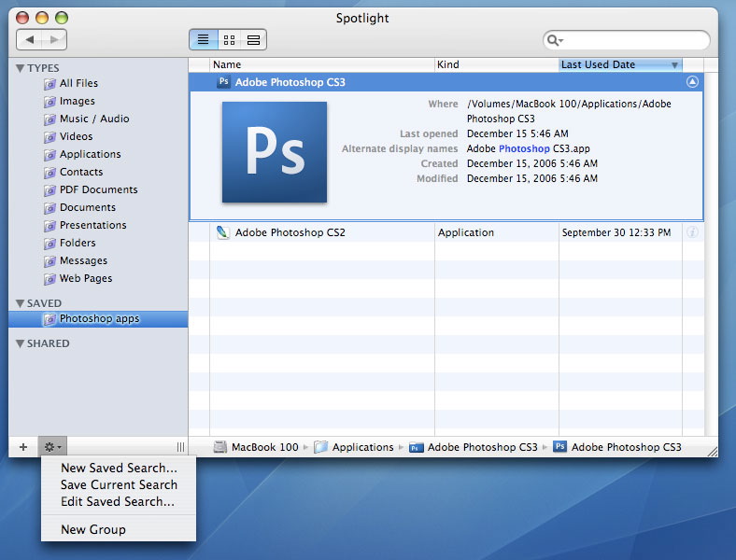Open the gear action menu
Viewport: 736px width, 560px height.
tap(52, 448)
